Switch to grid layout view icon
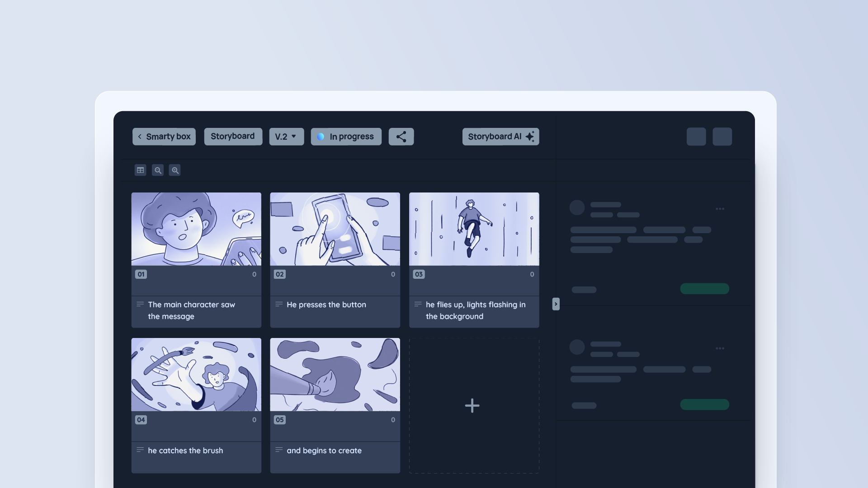Image resolution: width=868 pixels, height=488 pixels. point(140,170)
